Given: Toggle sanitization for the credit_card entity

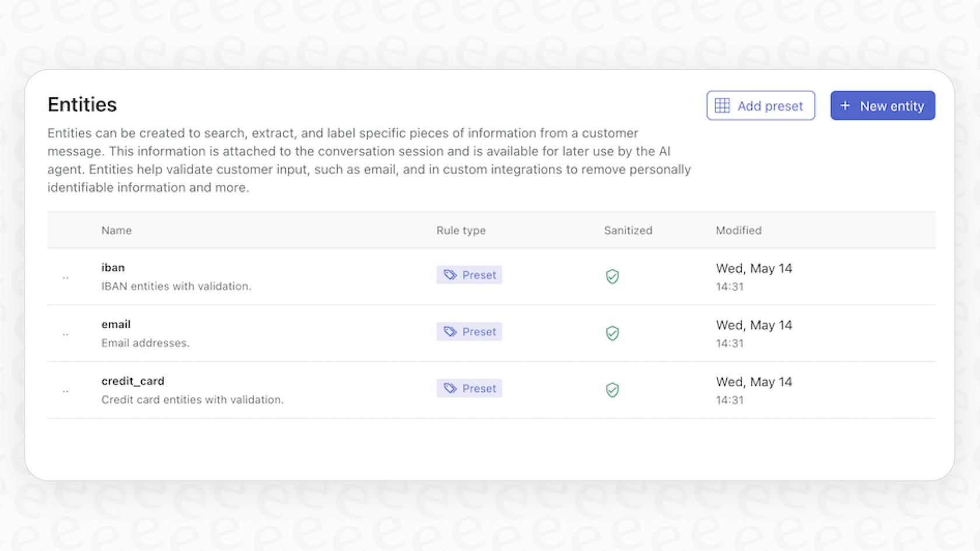Looking at the screenshot, I should [612, 390].
